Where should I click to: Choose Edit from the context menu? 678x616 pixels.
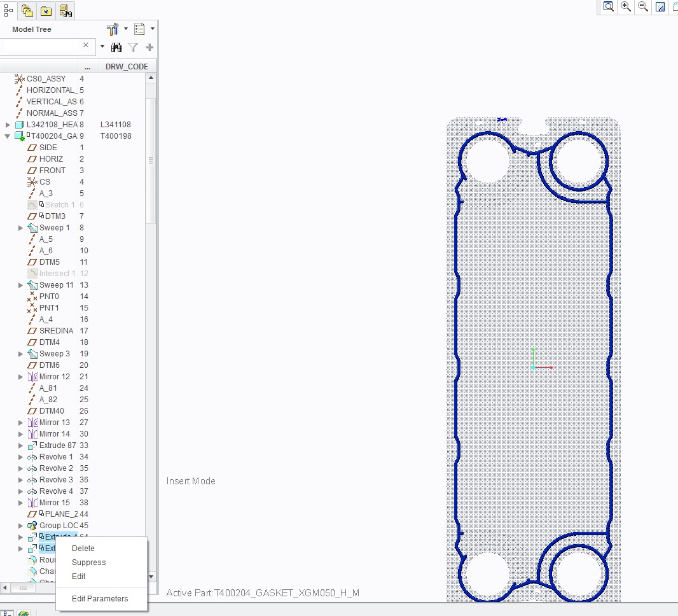79,576
